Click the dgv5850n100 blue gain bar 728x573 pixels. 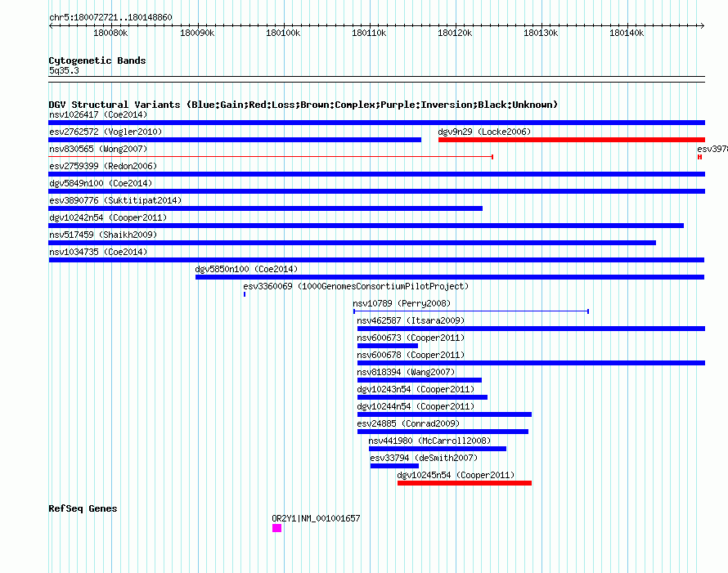point(450,277)
